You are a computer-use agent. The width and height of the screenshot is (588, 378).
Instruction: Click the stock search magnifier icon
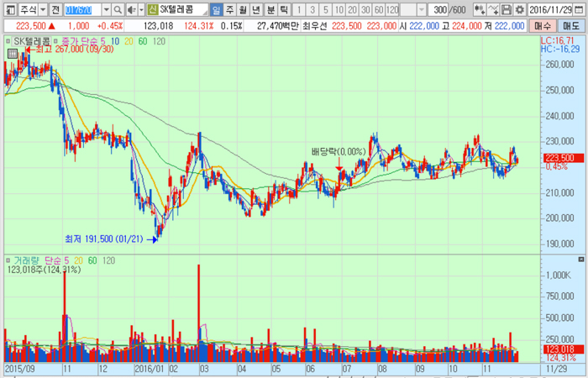click(120, 10)
